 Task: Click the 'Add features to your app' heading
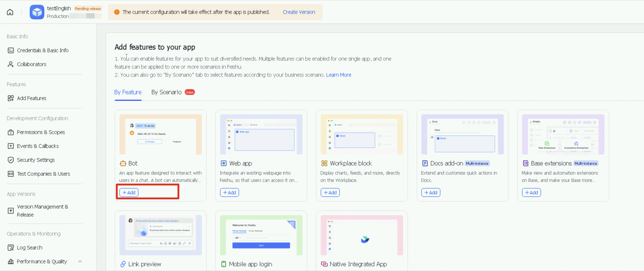pyautogui.click(x=155, y=47)
